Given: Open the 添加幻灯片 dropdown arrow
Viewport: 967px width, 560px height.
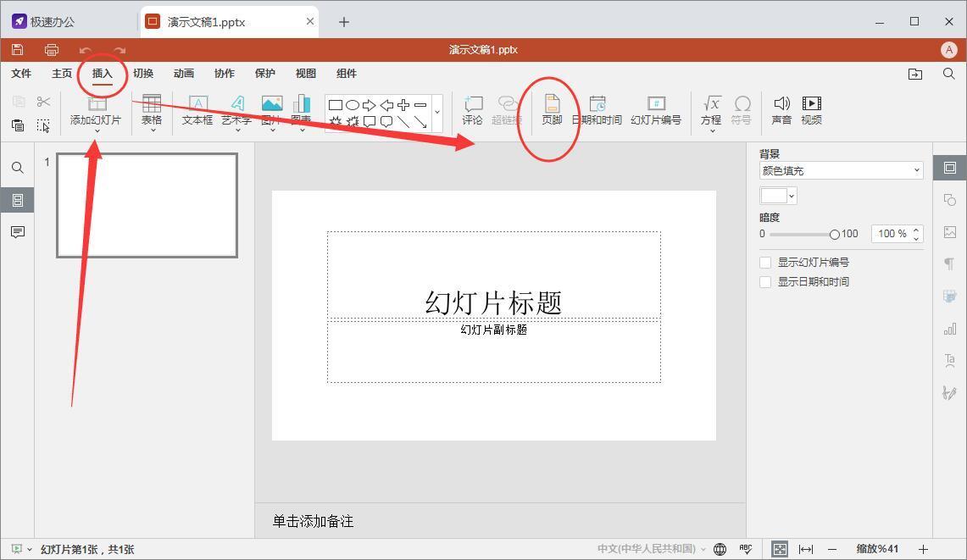Looking at the screenshot, I should coord(97,131).
